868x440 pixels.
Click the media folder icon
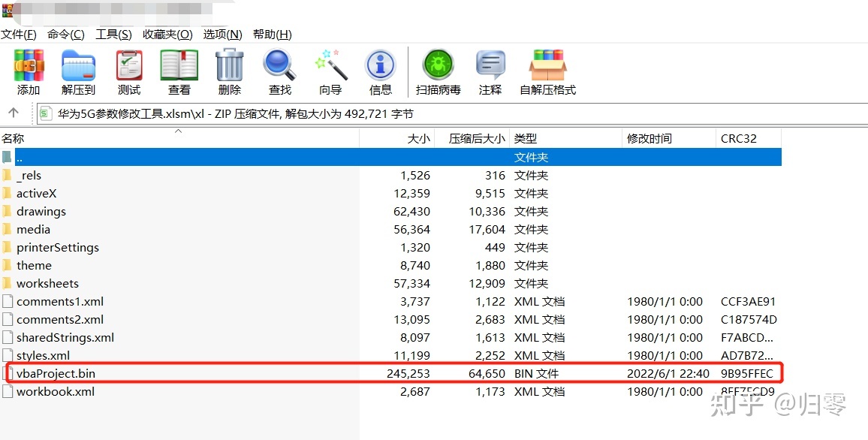click(x=7, y=229)
